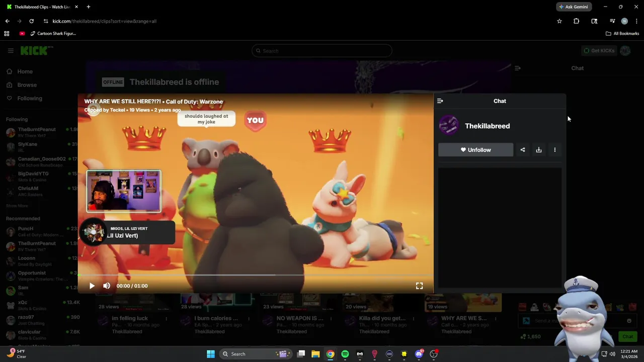Open the Windows Start menu
This screenshot has height=362, width=644.
click(211, 354)
